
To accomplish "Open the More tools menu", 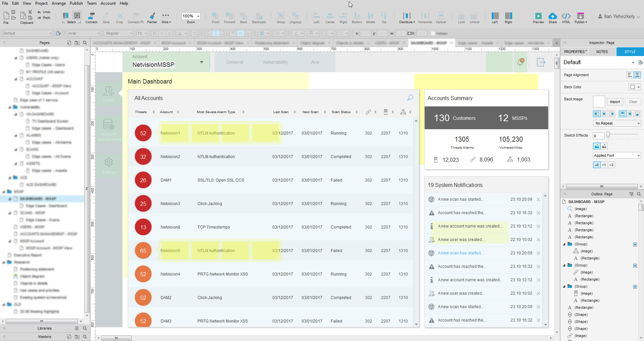I will (166, 18).
